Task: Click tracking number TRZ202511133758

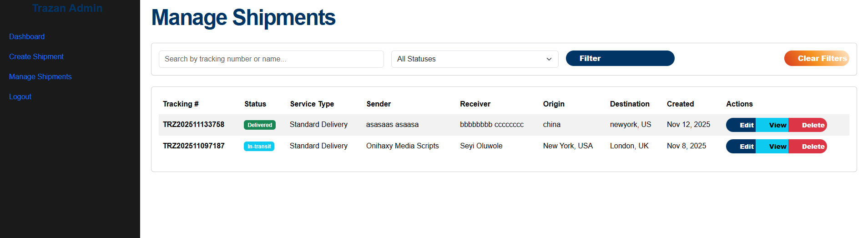Action: (x=193, y=124)
